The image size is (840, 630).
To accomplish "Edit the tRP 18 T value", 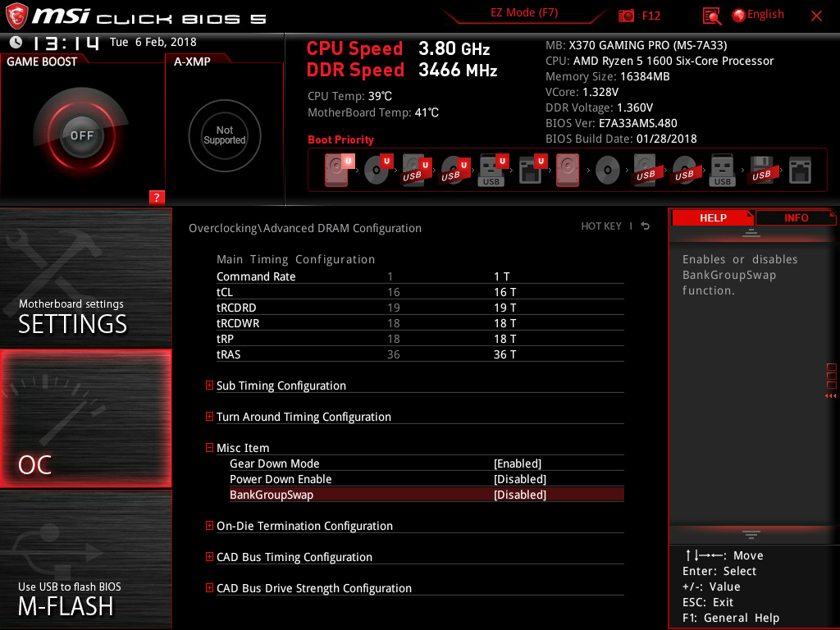I will pyautogui.click(x=504, y=339).
